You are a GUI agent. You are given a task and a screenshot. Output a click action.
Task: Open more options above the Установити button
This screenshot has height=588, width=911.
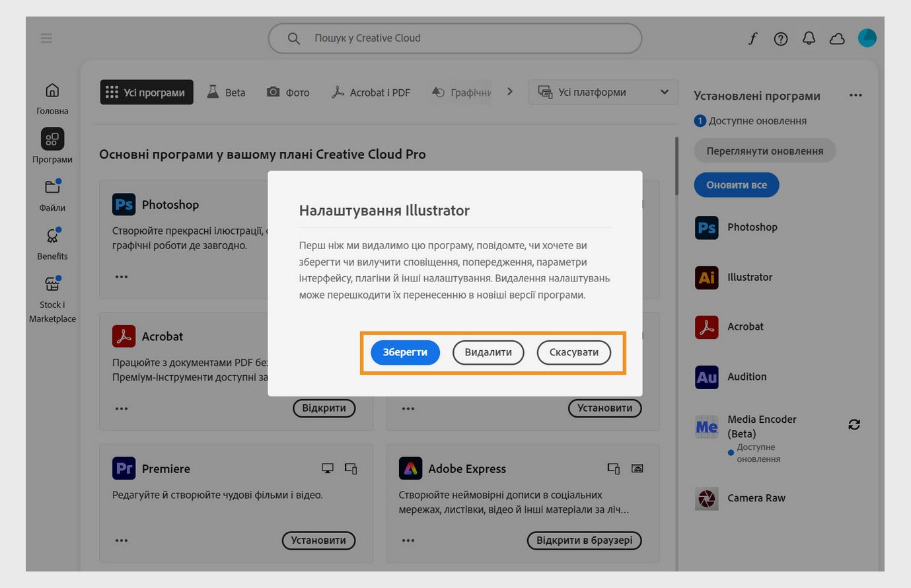coord(408,408)
